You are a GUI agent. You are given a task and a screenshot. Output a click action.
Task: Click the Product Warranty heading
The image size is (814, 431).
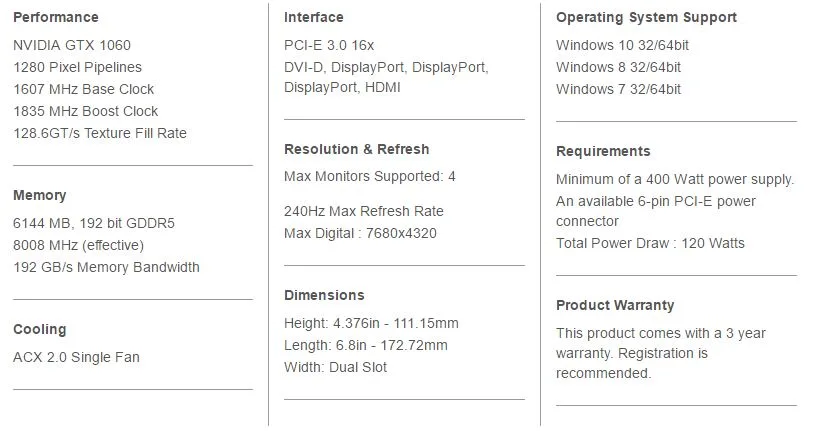615,305
